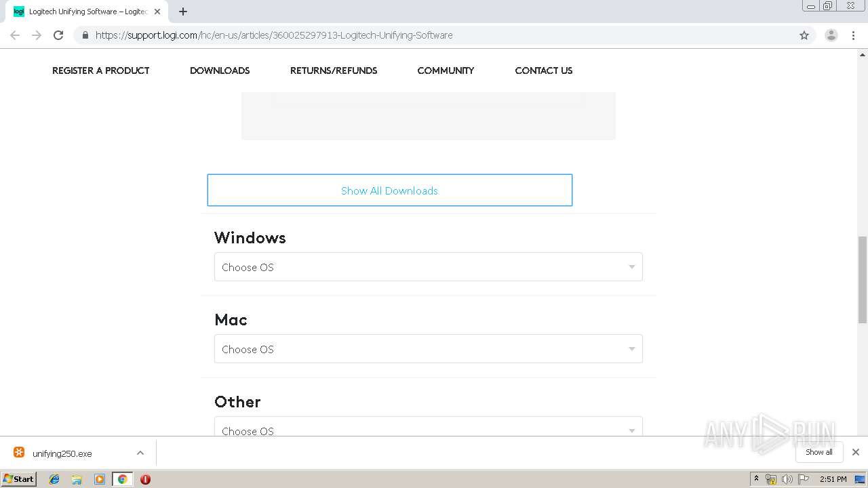
Task: Open the Chrome profile avatar icon
Action: [x=831, y=35]
